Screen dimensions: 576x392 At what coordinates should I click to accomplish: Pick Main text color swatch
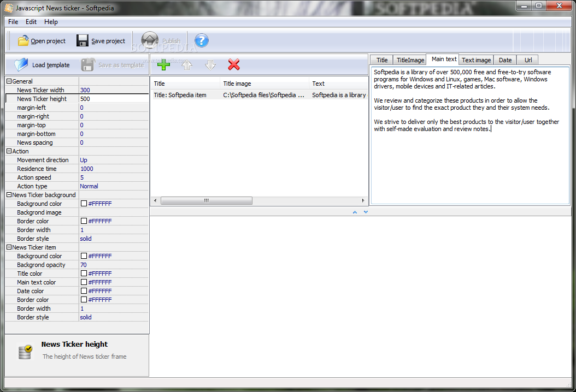coord(84,282)
